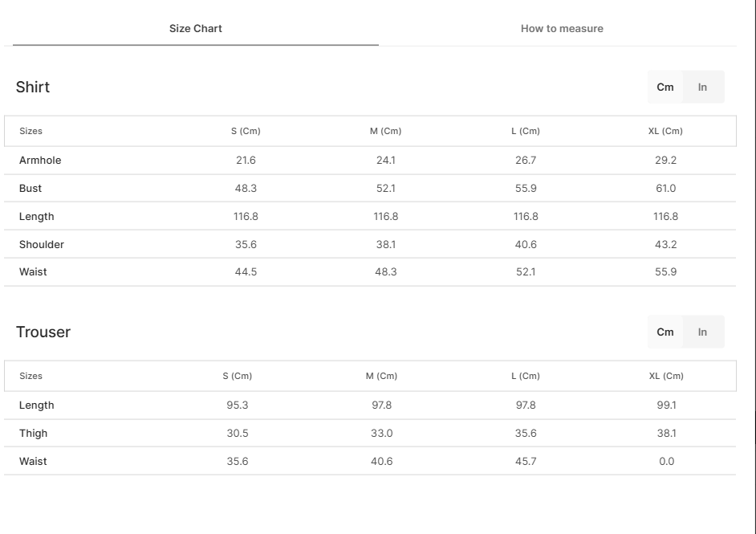Image resolution: width=756 pixels, height=534 pixels.
Task: Click the Bust row label
Action: (30, 189)
